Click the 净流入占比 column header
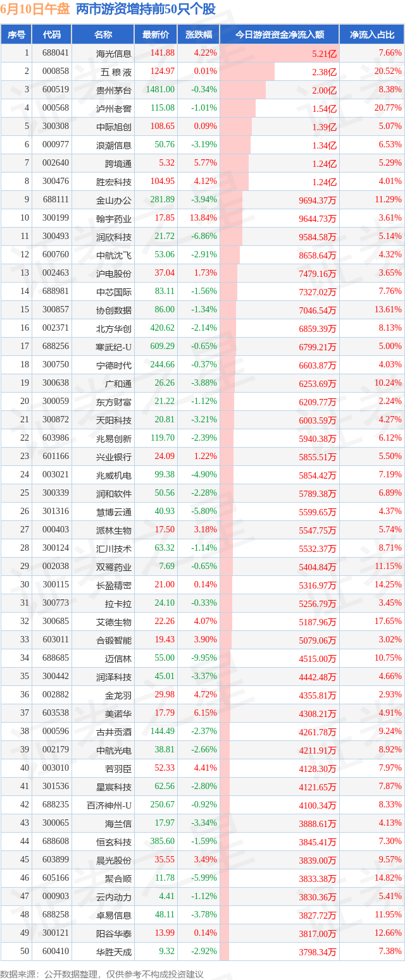Viewport: 405px width, 980px height. click(x=372, y=35)
